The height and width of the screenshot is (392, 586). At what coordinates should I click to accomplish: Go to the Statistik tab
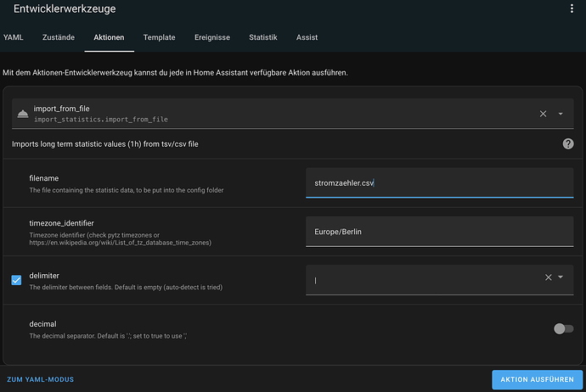pyautogui.click(x=263, y=37)
